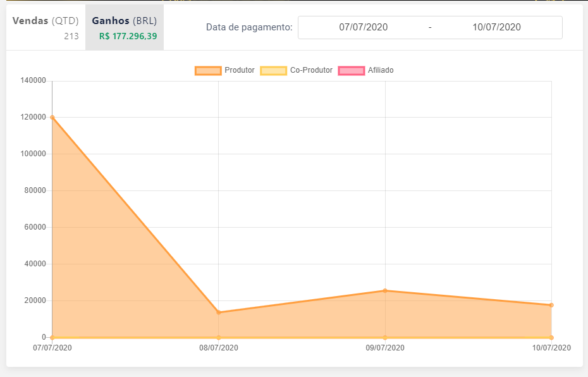Click the 100000 y-axis label

33,154
